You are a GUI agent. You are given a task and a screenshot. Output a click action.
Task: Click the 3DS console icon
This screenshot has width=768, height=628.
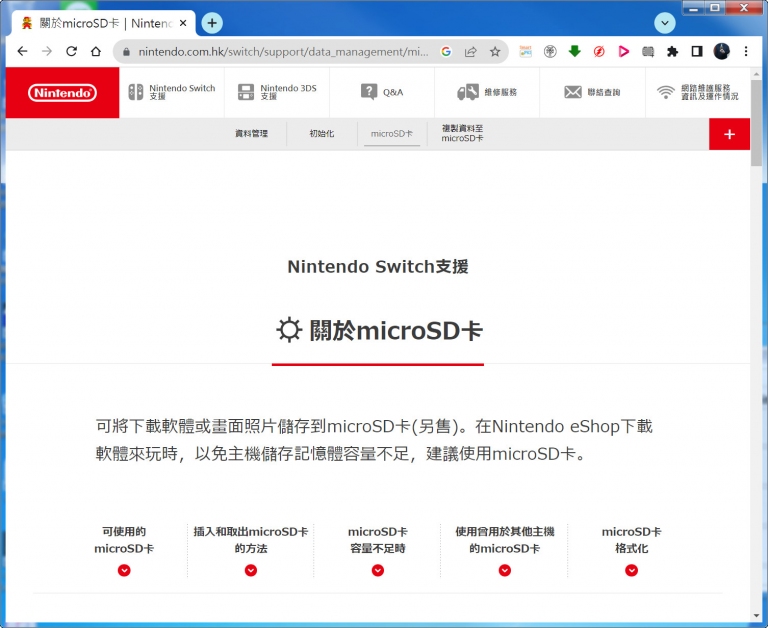(x=246, y=92)
